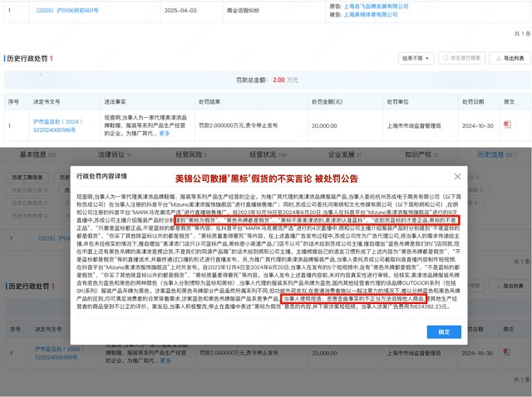Open decision 沪市监总处(2024) 322024000186号 in the undimmed table
This screenshot has height=397, width=532.
(57, 125)
